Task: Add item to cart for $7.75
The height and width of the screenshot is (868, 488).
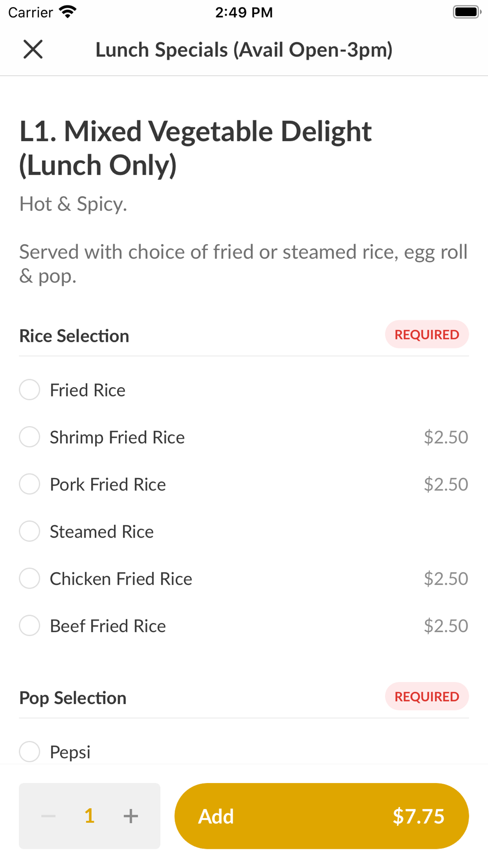Action: click(x=322, y=816)
